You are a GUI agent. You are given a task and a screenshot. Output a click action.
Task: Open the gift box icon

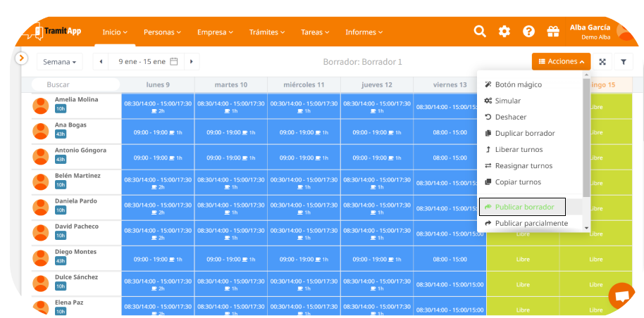click(x=552, y=32)
